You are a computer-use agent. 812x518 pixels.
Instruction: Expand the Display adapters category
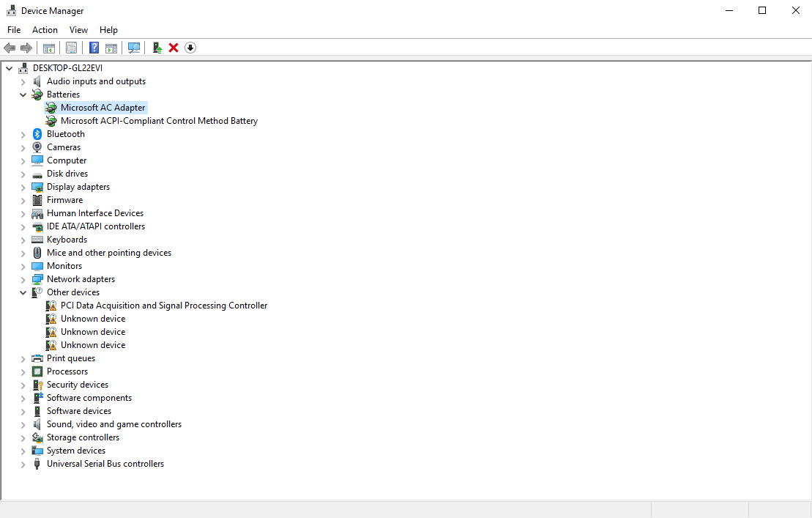click(x=23, y=187)
